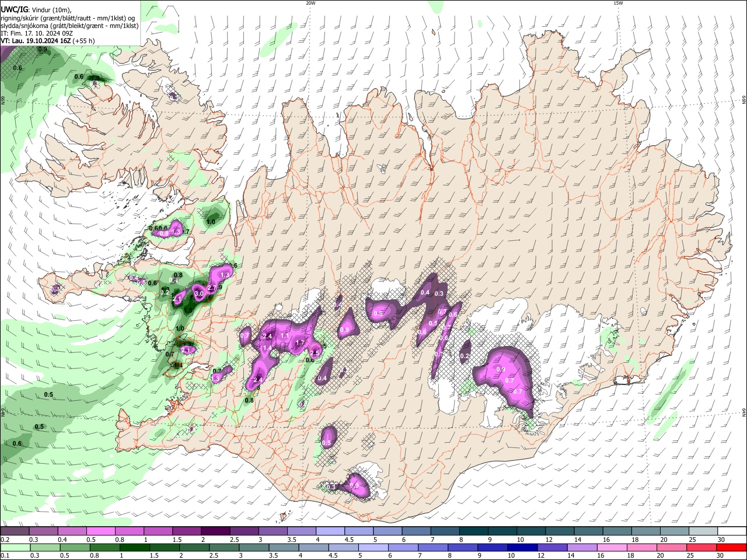Image resolution: width=747 pixels, height=560 pixels.
Task: Click the '(+55 h)' forecast offset
Action: click(84, 41)
